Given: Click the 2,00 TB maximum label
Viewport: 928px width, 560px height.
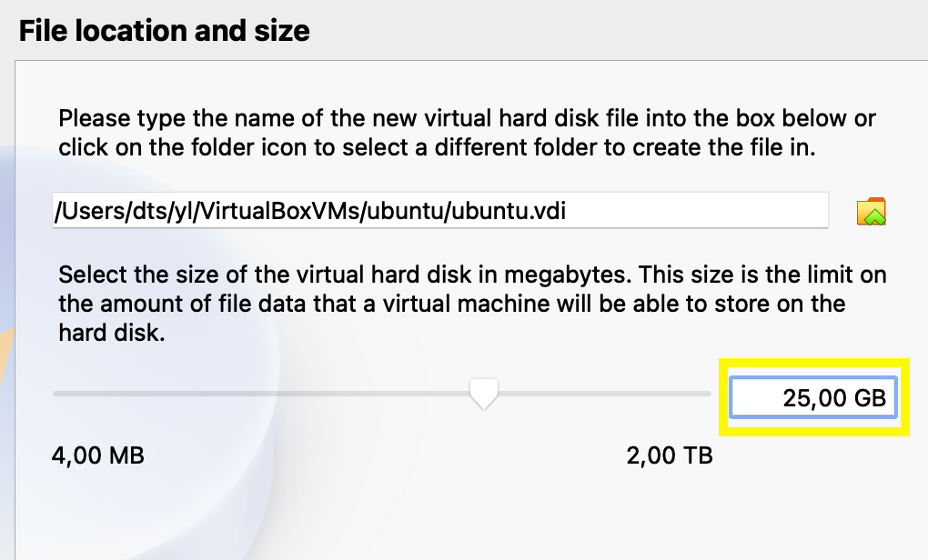Looking at the screenshot, I should coord(671,455).
